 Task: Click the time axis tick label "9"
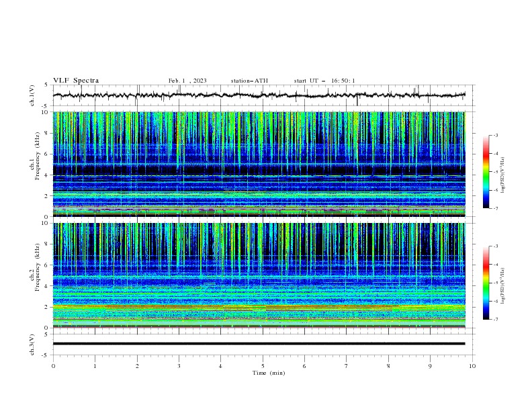point(430,366)
